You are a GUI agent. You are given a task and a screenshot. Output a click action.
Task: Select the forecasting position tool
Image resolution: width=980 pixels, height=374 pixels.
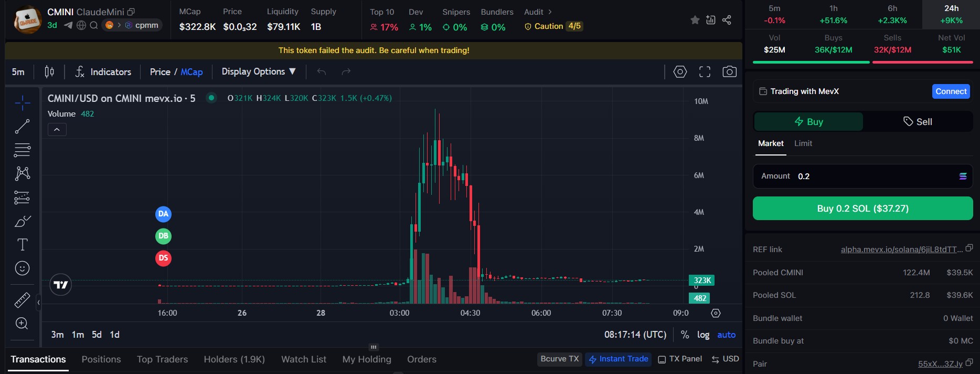coord(22,198)
